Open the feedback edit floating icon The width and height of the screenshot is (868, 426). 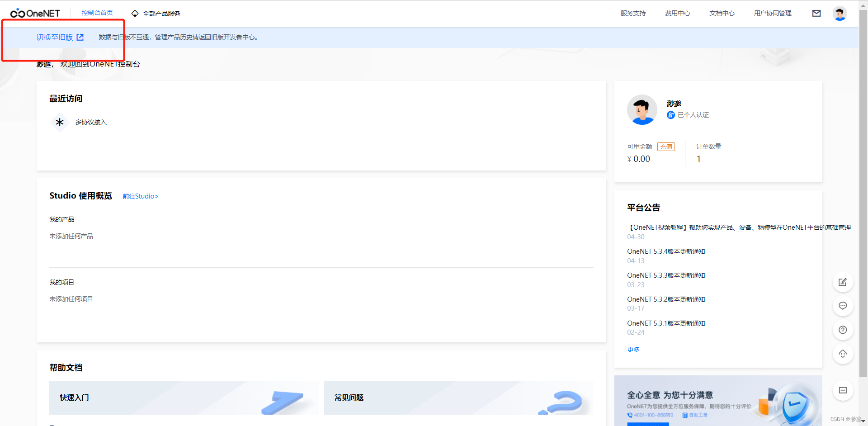click(843, 282)
